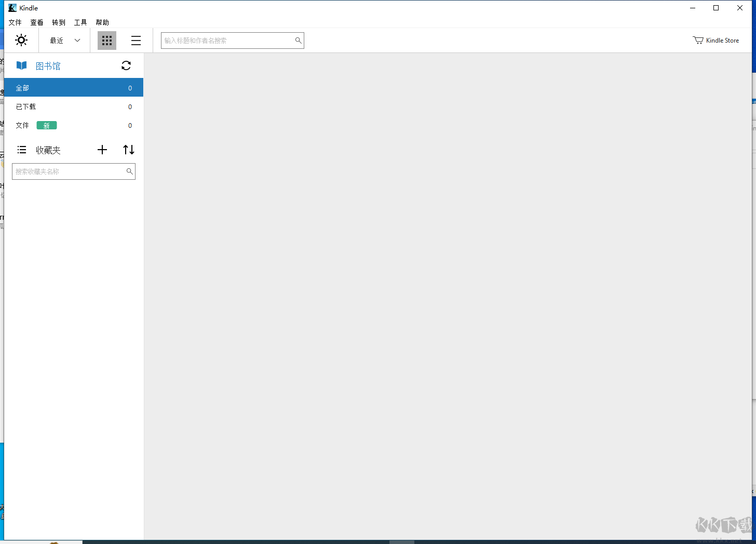This screenshot has height=544, width=756.
Task: Add a new collection with the plus icon
Action: click(102, 150)
